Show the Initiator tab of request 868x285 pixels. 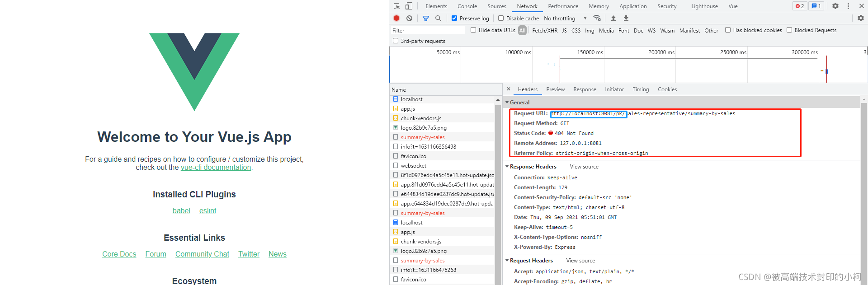[x=614, y=89]
